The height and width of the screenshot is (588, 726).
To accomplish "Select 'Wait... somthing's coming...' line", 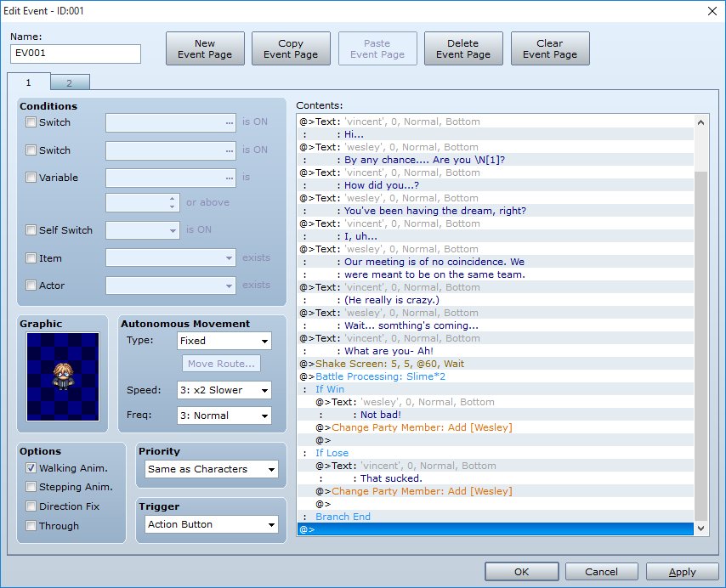I will 496,325.
